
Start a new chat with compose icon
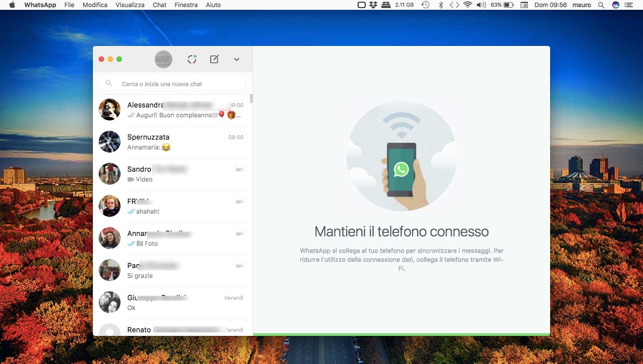(x=214, y=59)
